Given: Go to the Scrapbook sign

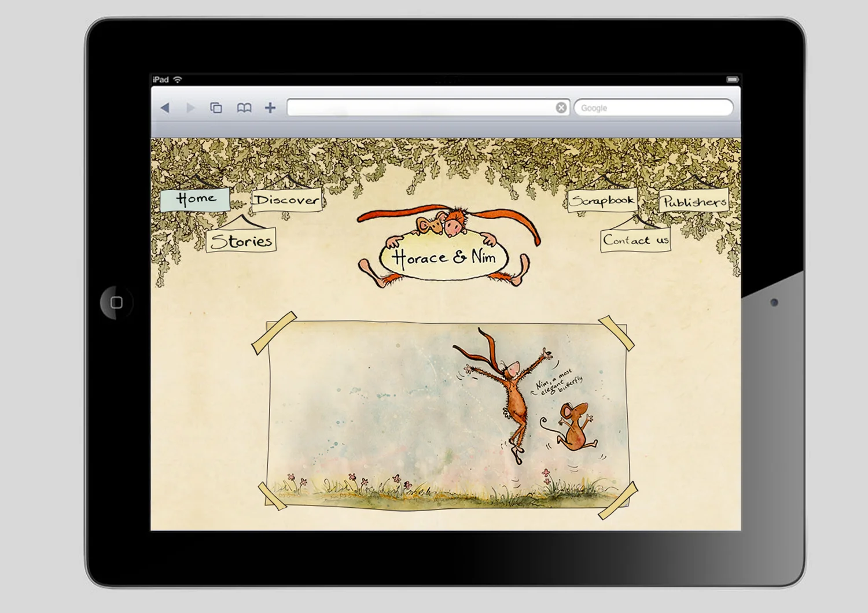Looking at the screenshot, I should click(602, 200).
